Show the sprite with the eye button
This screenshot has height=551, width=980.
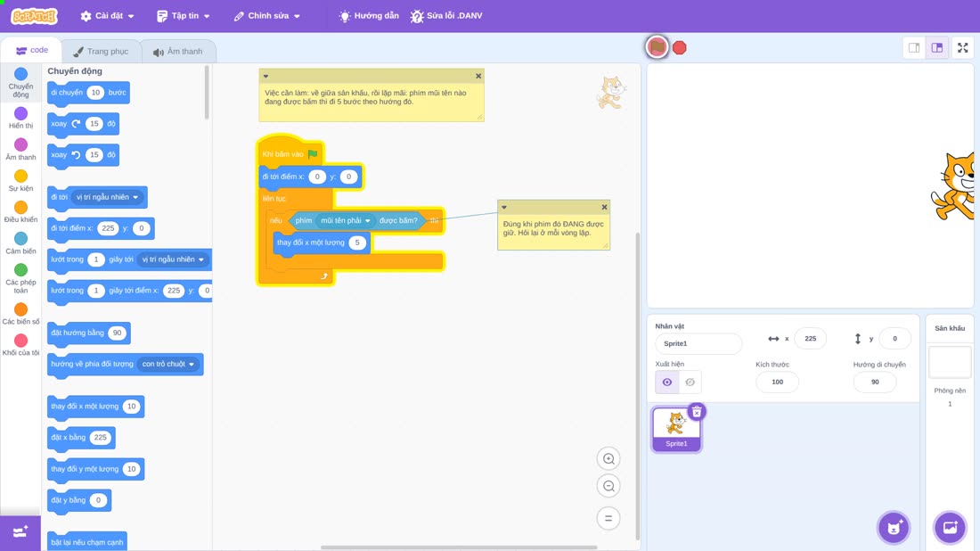(x=667, y=382)
